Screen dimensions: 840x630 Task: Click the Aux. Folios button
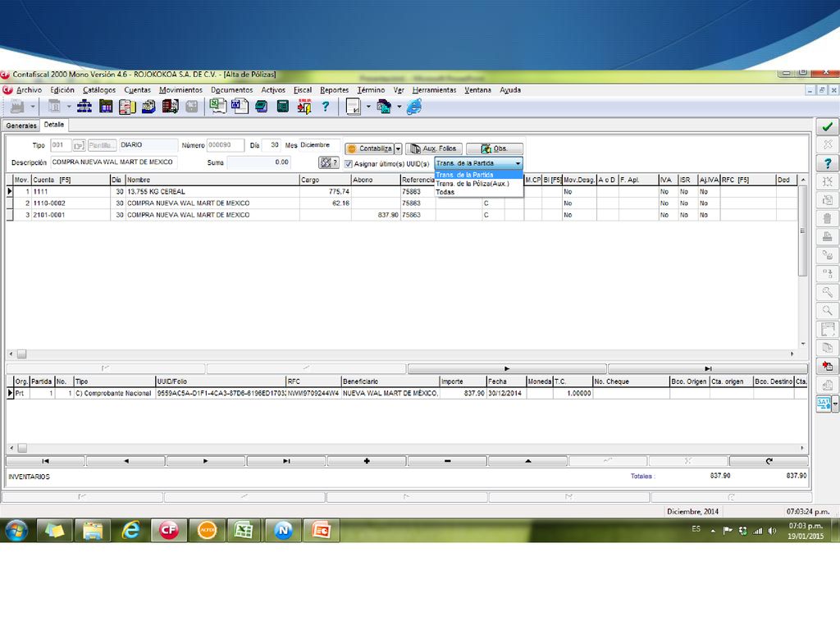(433, 148)
